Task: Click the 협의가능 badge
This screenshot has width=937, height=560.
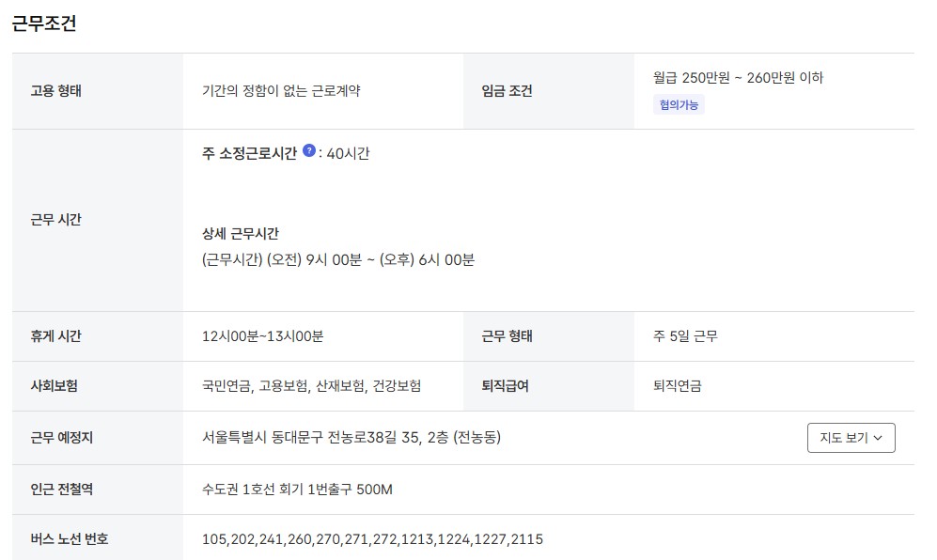Action: (x=679, y=104)
